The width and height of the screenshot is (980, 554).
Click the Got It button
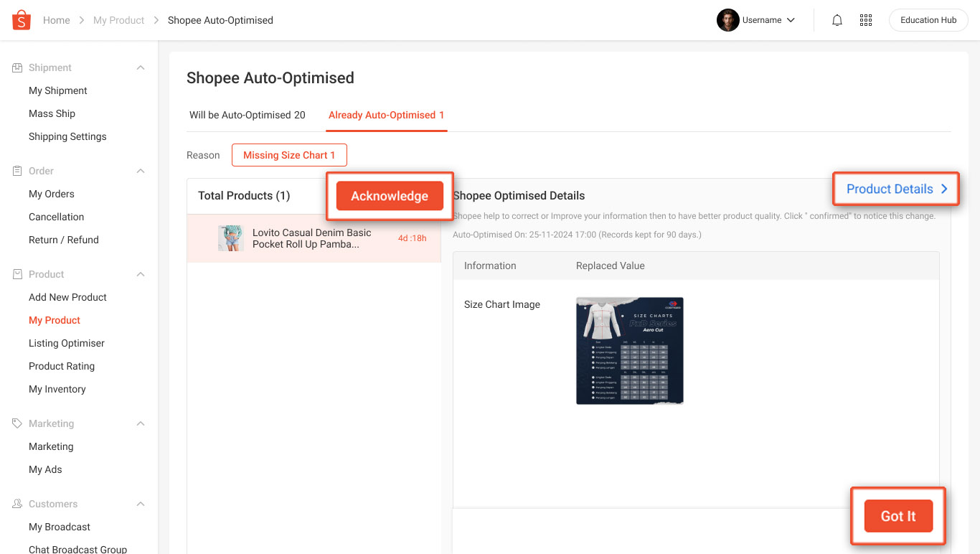pos(898,516)
